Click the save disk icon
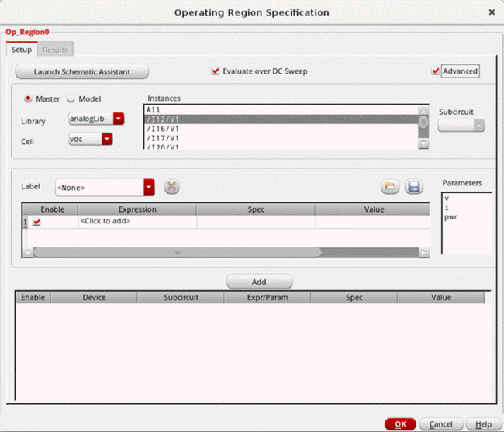This screenshot has height=432, width=504. pyautogui.click(x=413, y=187)
